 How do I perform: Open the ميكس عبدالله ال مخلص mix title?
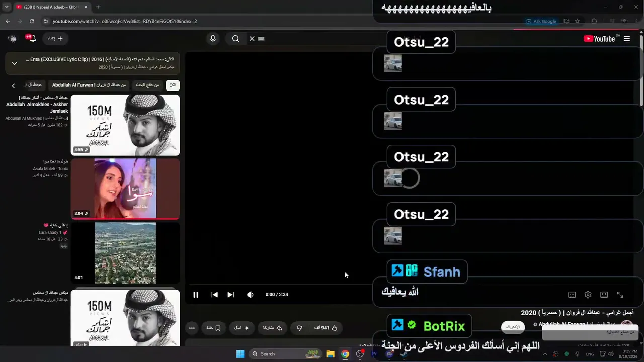click(50, 292)
